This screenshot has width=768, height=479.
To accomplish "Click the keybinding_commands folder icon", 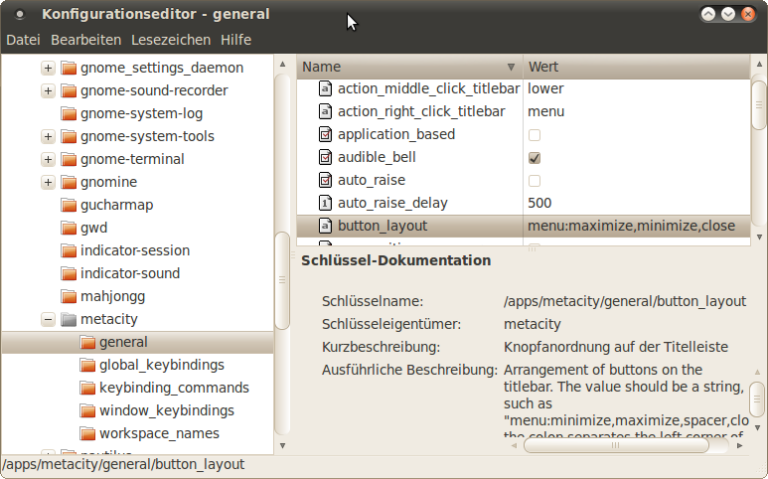I will point(87,388).
